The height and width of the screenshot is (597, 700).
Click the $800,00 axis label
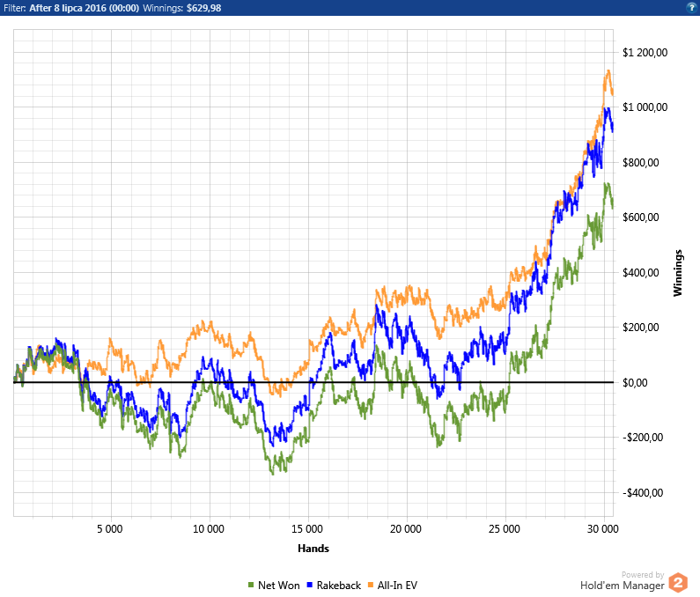coord(641,163)
